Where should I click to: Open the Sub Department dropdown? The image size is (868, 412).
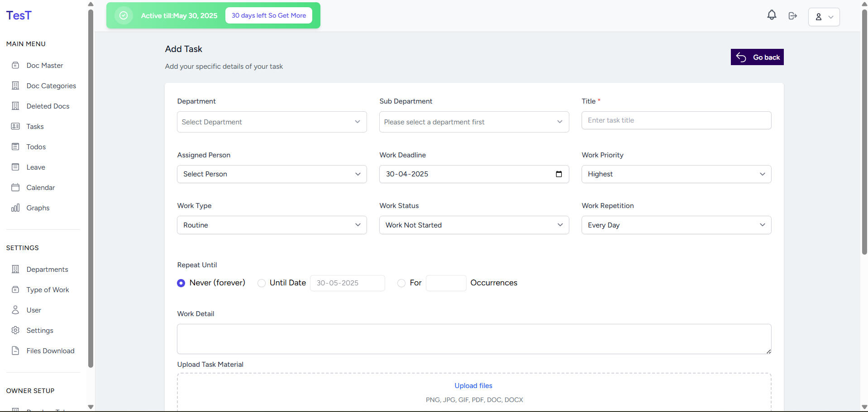[x=474, y=122]
